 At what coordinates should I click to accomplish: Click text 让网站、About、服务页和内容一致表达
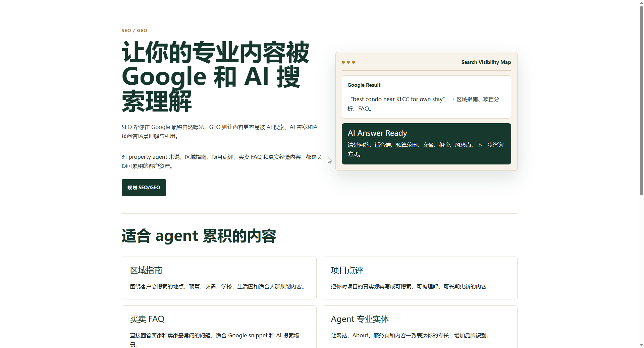pyautogui.click(x=389, y=336)
